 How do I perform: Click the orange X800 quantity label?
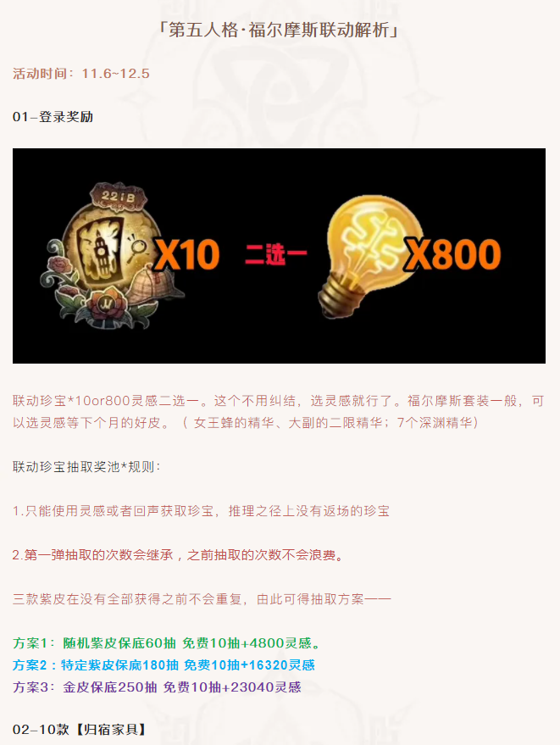[452, 254]
